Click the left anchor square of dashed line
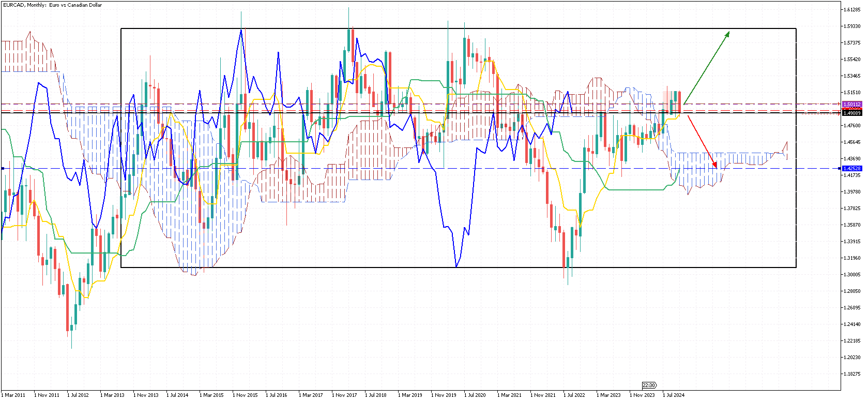The width and height of the screenshot is (868, 401). pyautogui.click(x=3, y=168)
